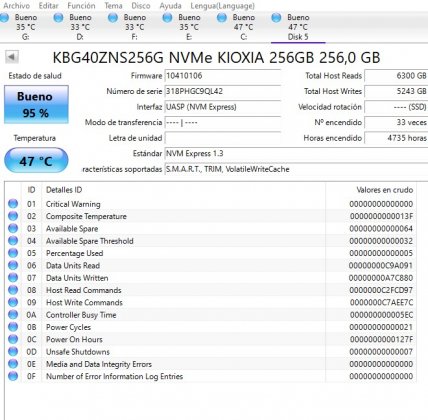The width and height of the screenshot is (428, 420).
Task: Click the previous disk arrow button
Action: point(12,57)
